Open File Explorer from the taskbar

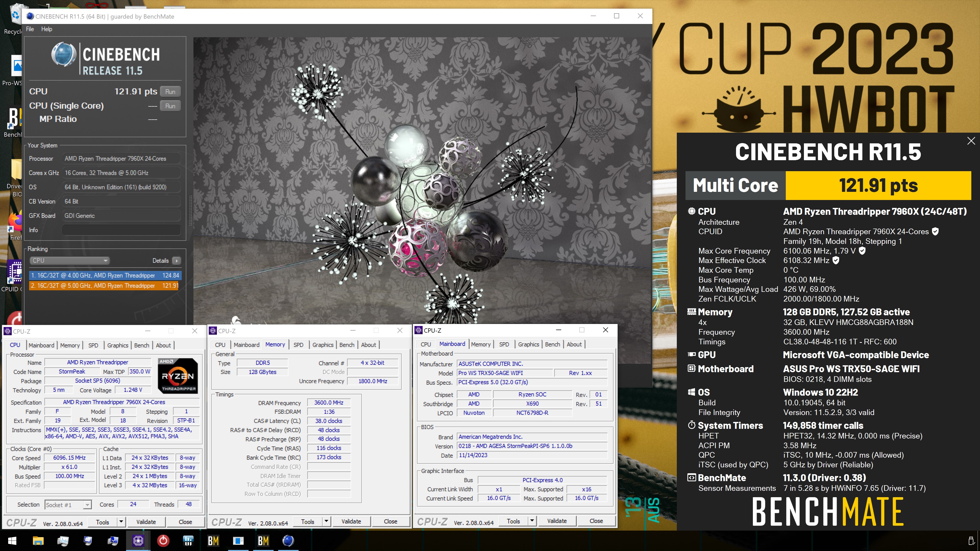point(38,540)
